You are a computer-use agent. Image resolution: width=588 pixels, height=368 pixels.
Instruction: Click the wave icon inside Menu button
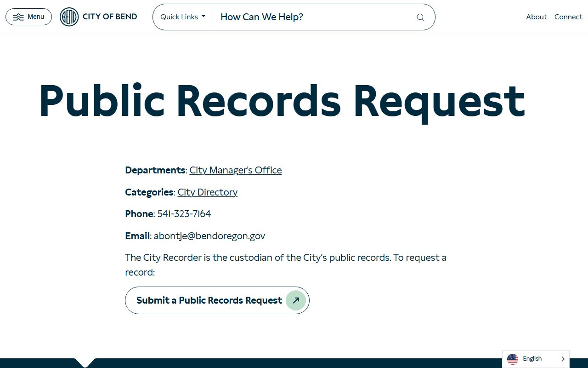18,17
